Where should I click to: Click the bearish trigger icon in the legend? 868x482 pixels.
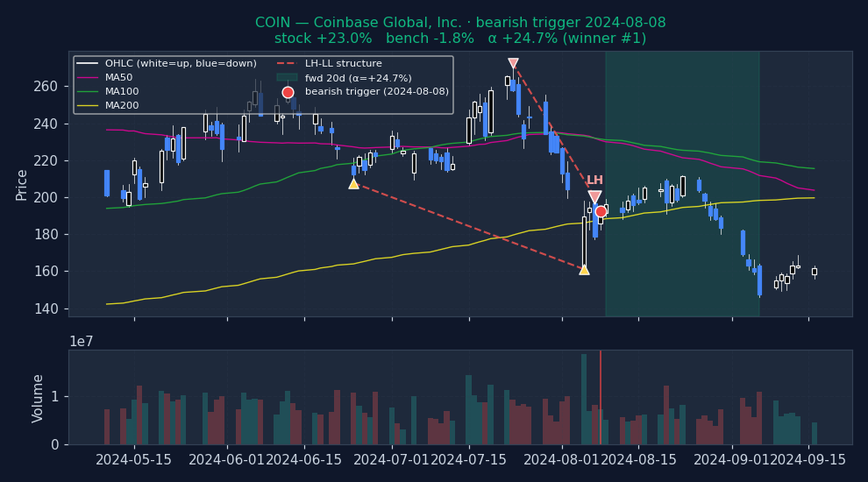tap(288, 92)
